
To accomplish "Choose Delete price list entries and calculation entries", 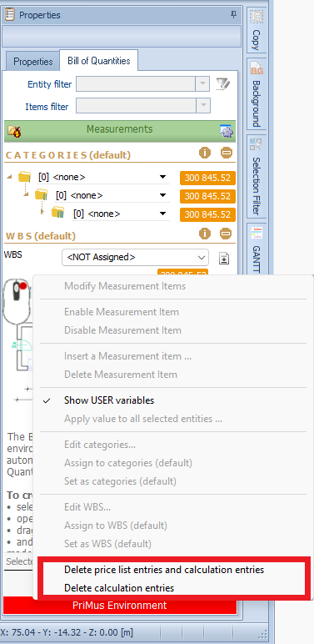I will click(x=164, y=570).
